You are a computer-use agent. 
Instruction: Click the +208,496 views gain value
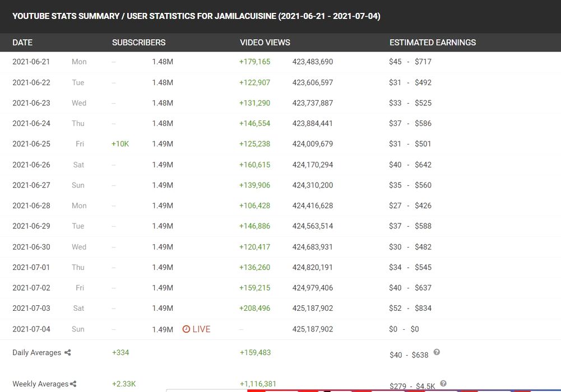pyautogui.click(x=254, y=309)
